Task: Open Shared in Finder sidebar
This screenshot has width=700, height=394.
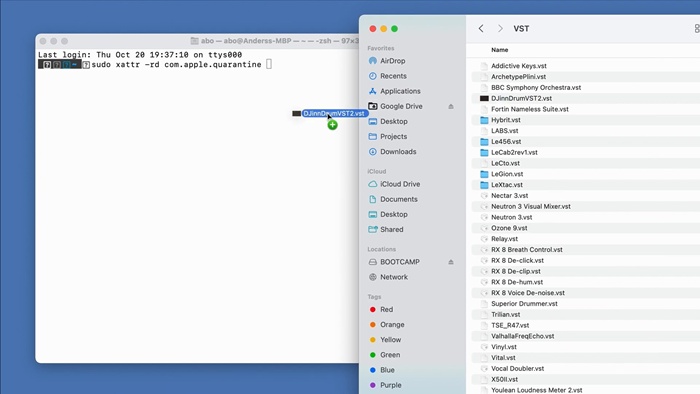Action: (392, 229)
